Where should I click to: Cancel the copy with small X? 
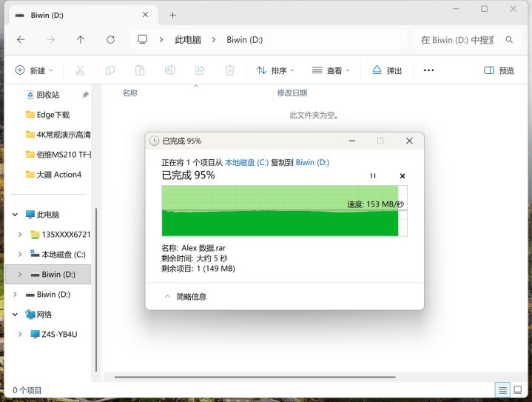[403, 176]
